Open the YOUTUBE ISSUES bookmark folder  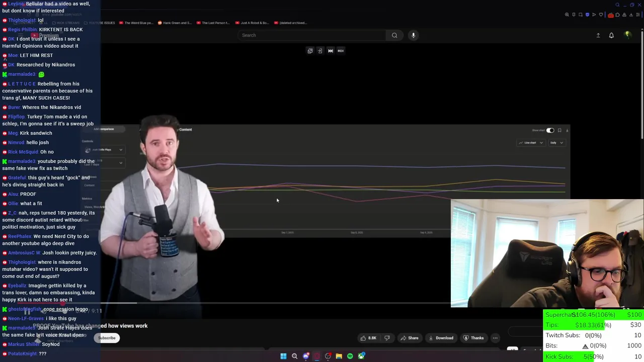99,23
